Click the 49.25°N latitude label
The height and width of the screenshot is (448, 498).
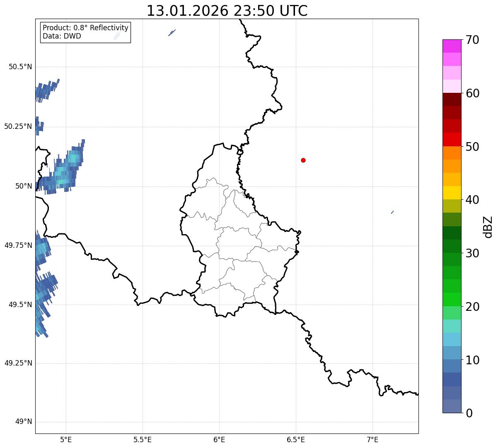pyautogui.click(x=18, y=363)
